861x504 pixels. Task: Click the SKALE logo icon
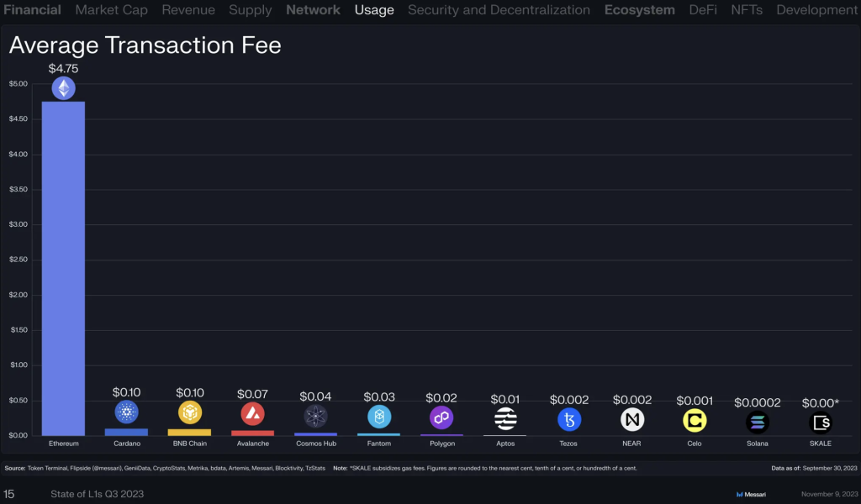[821, 423]
